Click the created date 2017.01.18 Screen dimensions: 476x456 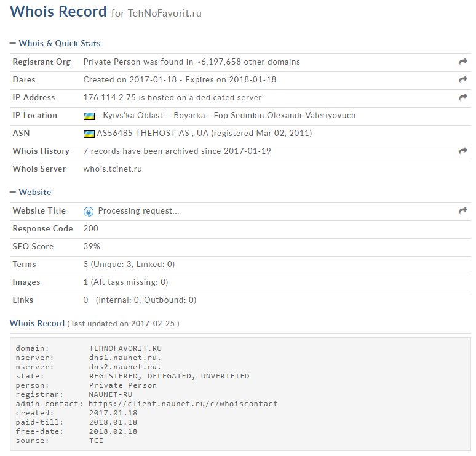tap(113, 413)
